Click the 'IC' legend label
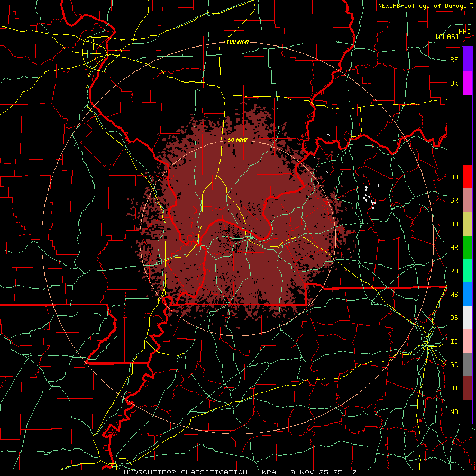 pos(454,342)
